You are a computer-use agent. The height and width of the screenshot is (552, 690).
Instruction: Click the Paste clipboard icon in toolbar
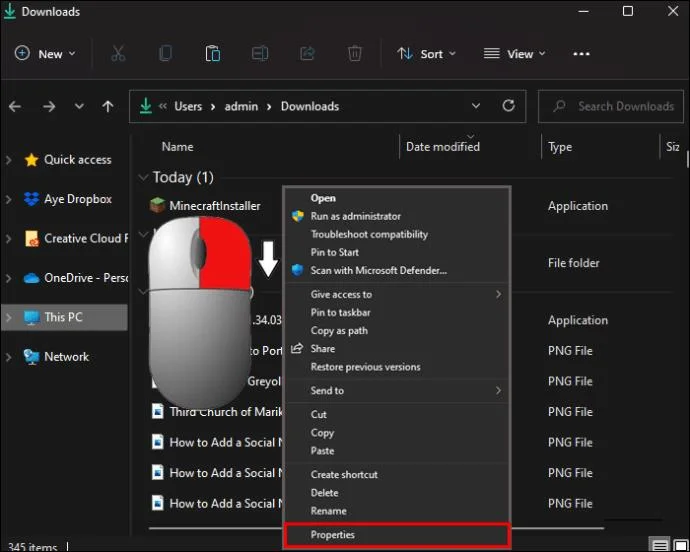(x=213, y=54)
